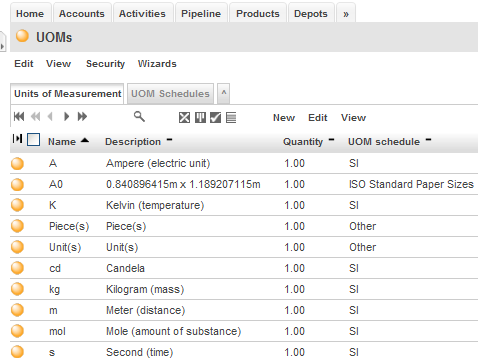This screenshot has height=362, width=478.
Task: Toggle the select-all checkbox in header
Action: coord(33,140)
